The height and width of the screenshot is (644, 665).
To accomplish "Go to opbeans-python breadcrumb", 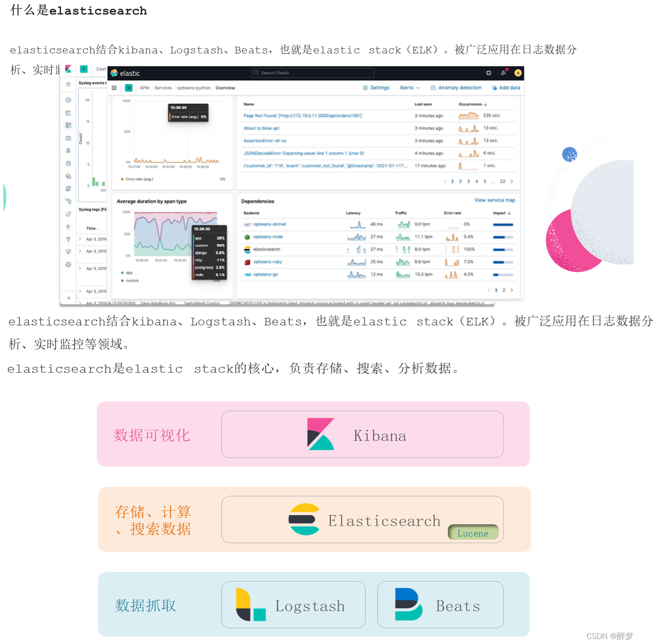I will [194, 88].
